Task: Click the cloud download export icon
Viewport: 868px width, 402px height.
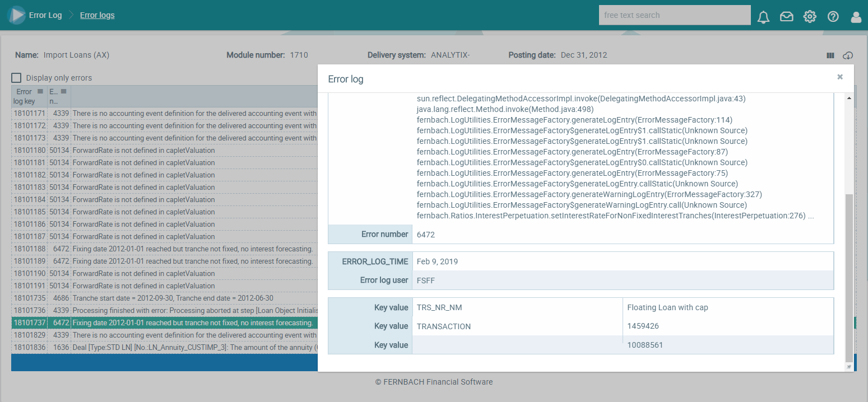Action: click(848, 55)
